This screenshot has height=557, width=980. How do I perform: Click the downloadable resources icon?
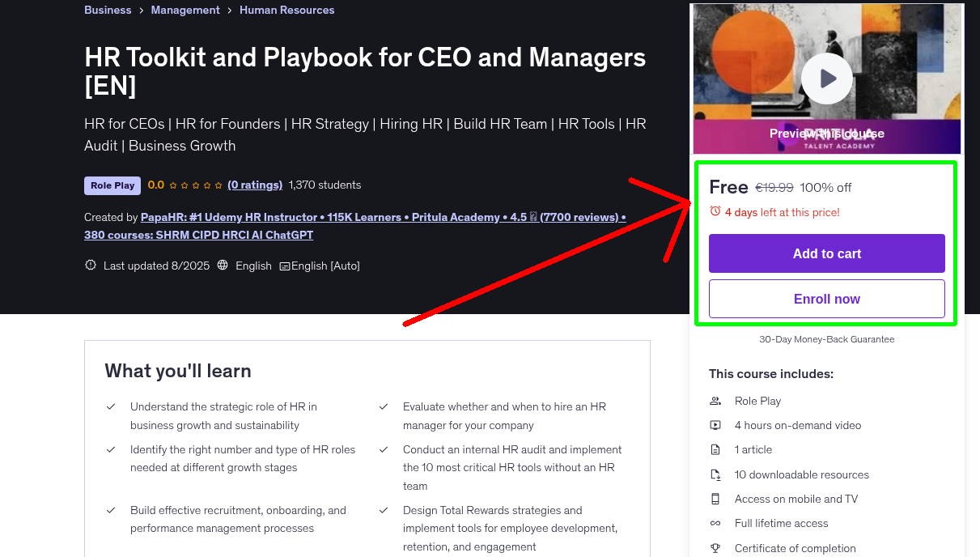tap(715, 474)
